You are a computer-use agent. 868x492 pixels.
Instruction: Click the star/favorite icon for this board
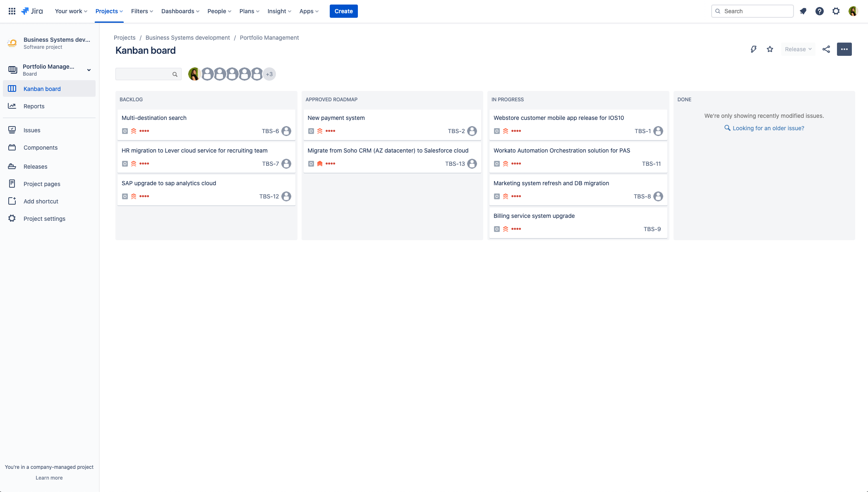coord(770,49)
